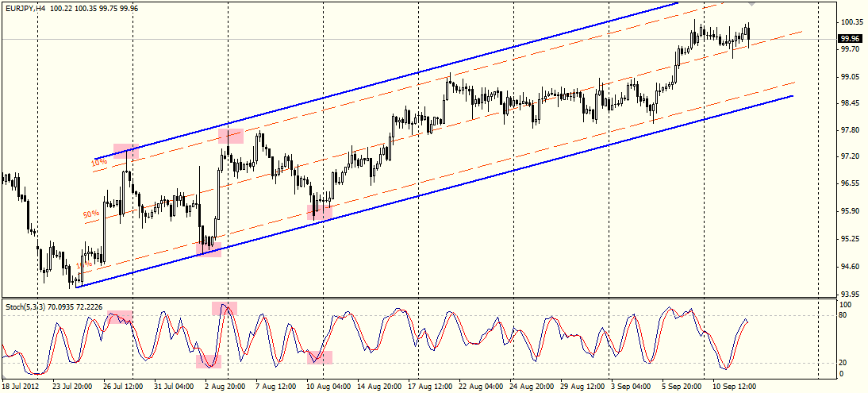This screenshot has width=868, height=393.
Task: Select the 24 Aug 20:00 time label
Action: coord(530,386)
